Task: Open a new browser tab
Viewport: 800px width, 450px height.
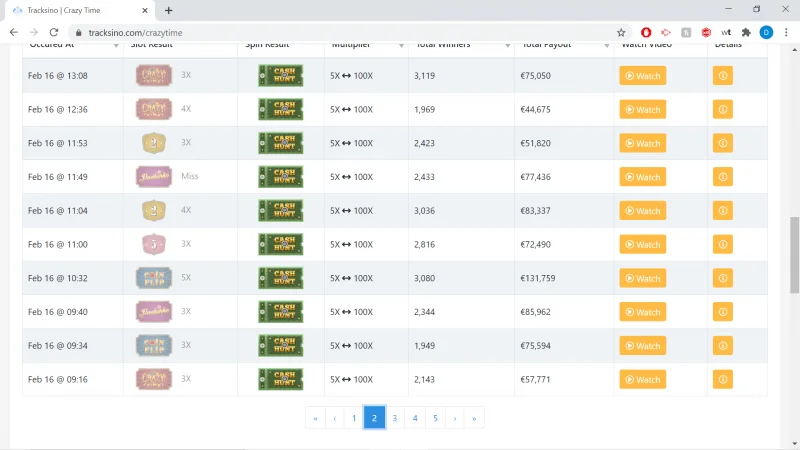Action: tap(168, 10)
